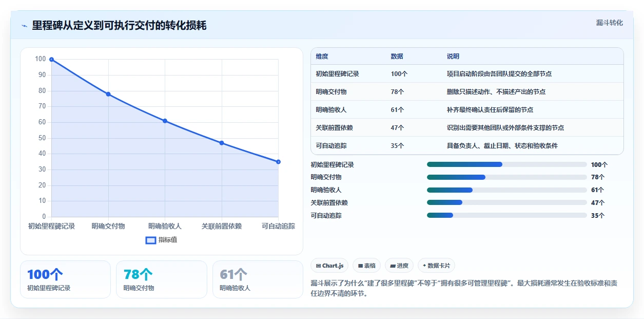Screen dimensions: 644x319
Task: Open the 78个 明确交付物 stat card
Action: pyautogui.click(x=162, y=279)
